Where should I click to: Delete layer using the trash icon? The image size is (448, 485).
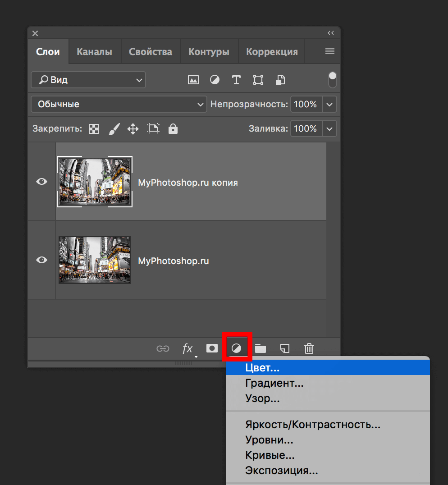pos(309,348)
